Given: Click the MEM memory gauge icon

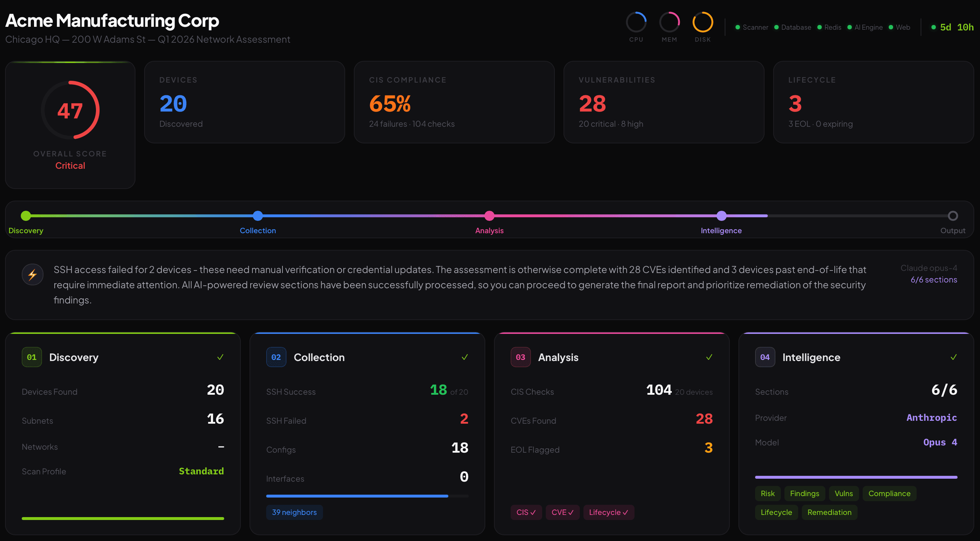Looking at the screenshot, I should (669, 23).
